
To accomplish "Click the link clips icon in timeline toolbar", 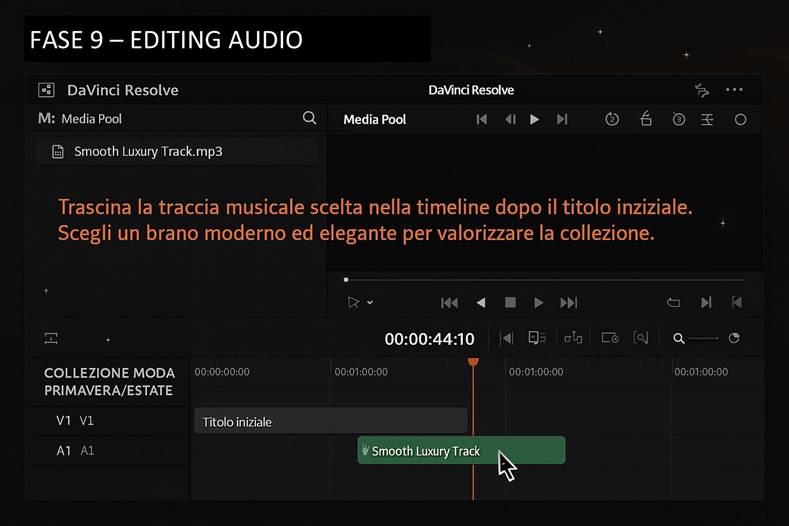I will pos(573,338).
